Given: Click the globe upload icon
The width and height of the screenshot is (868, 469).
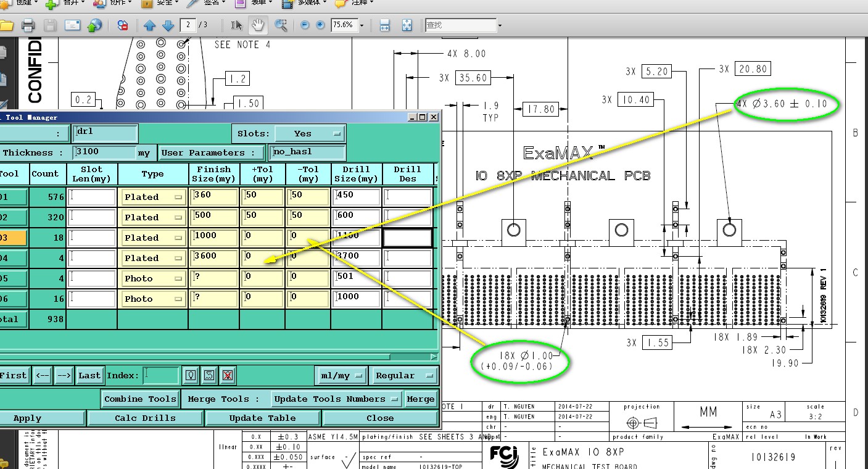Looking at the screenshot, I should [94, 25].
